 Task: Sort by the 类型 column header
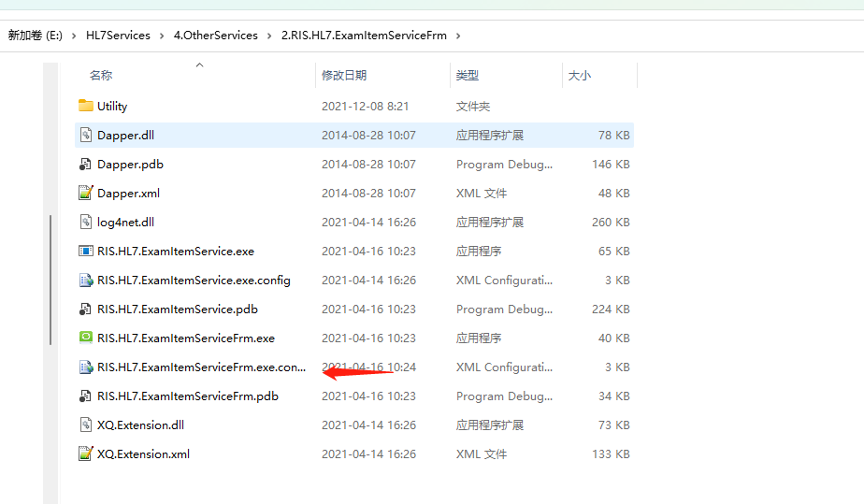(x=468, y=76)
